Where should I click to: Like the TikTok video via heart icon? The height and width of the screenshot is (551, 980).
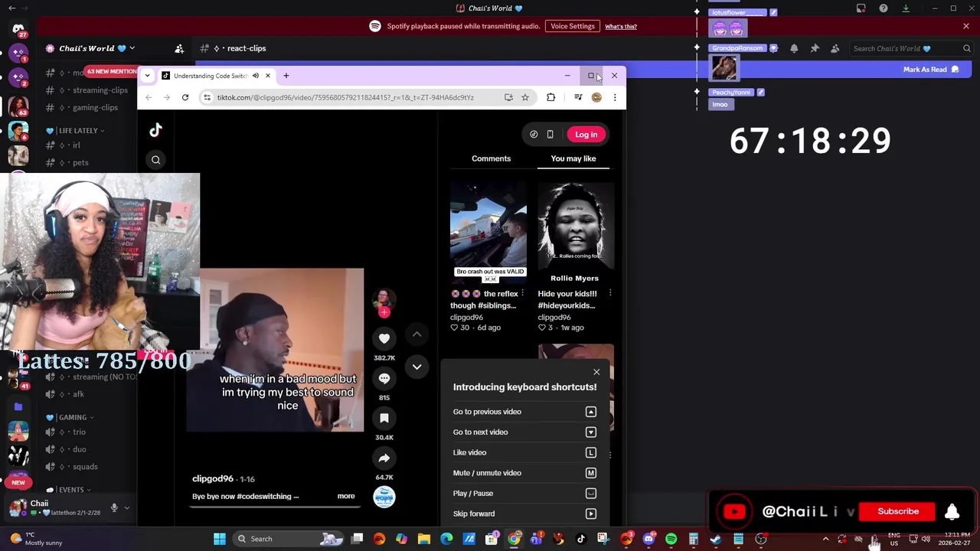[384, 338]
